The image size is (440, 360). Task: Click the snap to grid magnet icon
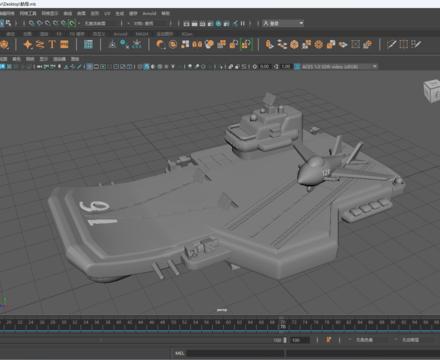31,23
